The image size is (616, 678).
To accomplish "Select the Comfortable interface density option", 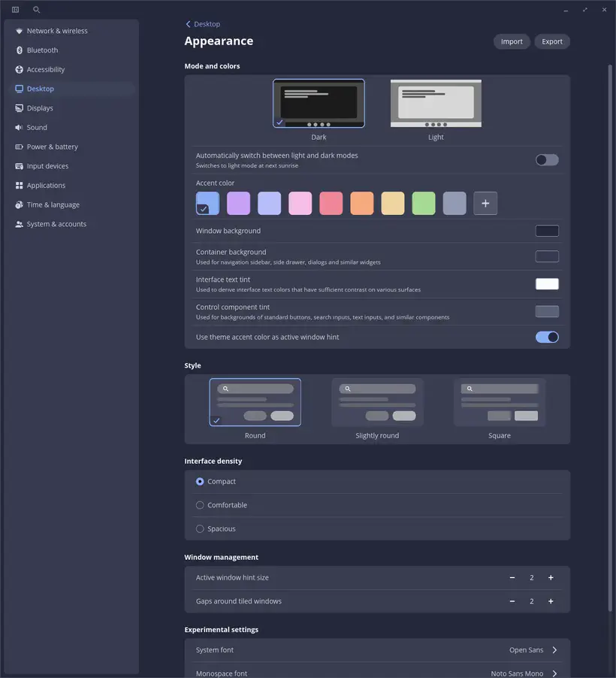I will (x=200, y=505).
